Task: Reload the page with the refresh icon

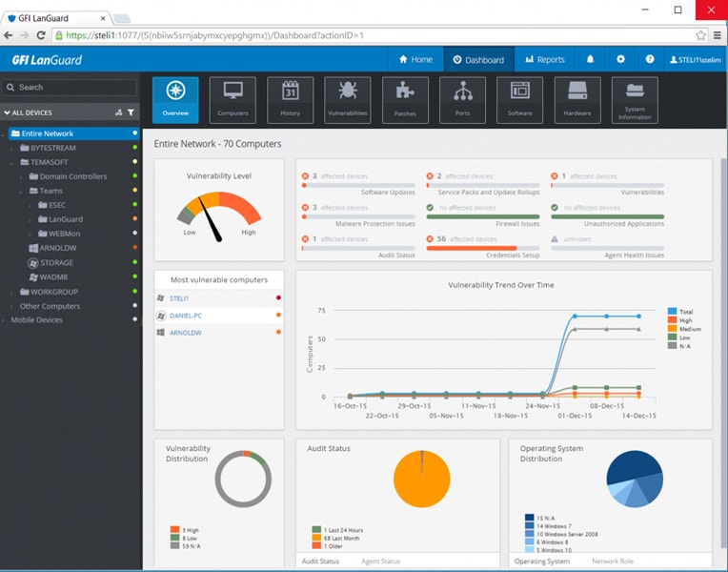Action: click(x=41, y=35)
